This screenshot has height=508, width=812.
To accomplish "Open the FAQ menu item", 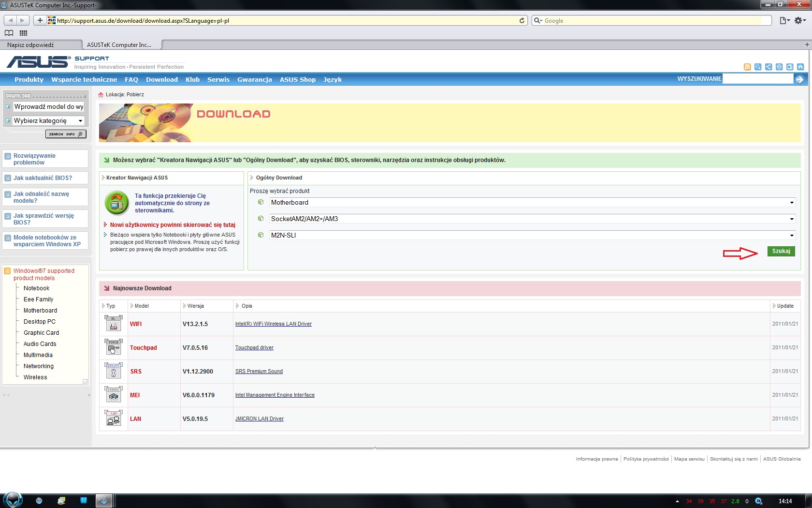I will click(131, 80).
